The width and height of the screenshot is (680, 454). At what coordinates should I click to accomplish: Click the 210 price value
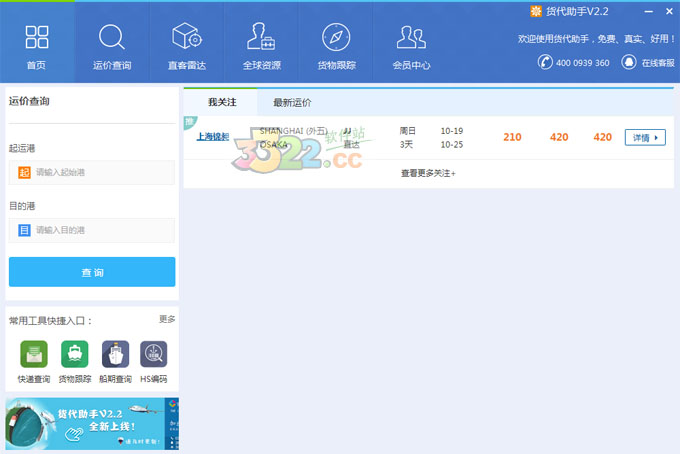pos(512,137)
